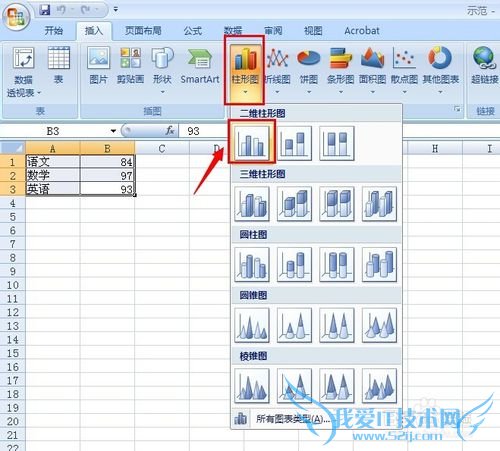Choose 3-D stacked column chart
The height and width of the screenshot is (451, 500).
294,204
